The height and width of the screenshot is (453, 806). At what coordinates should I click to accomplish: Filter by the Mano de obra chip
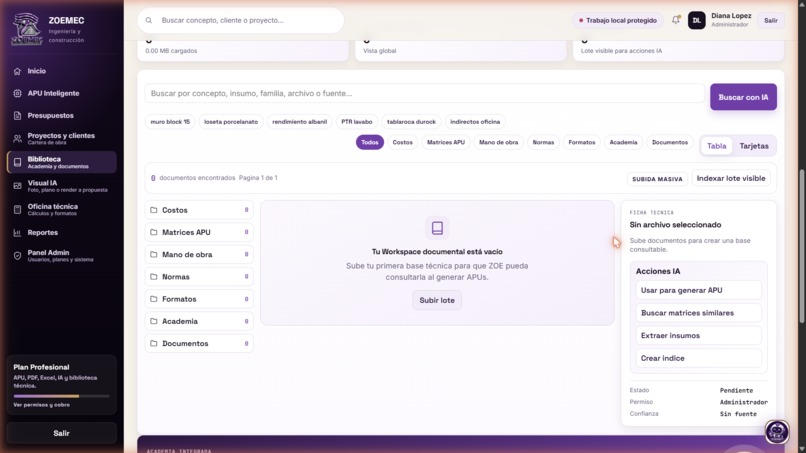click(x=499, y=142)
